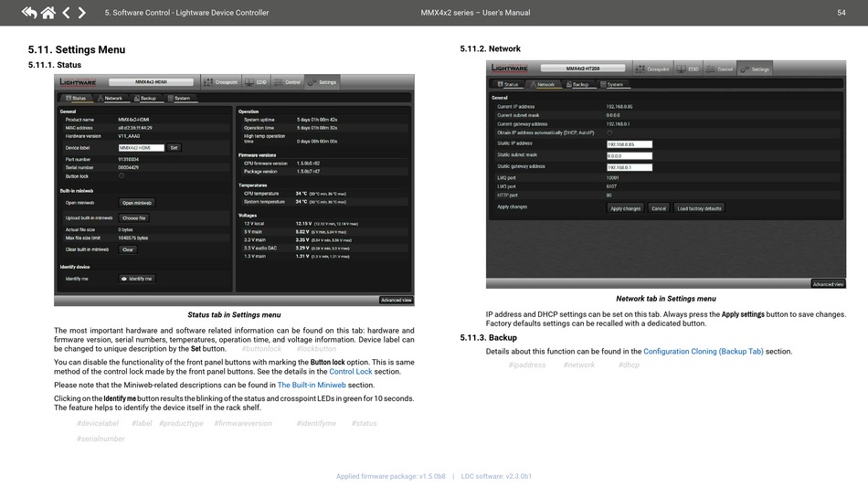Click the Set button beside Device label
Screen dimensions: 868x487
(x=174, y=148)
